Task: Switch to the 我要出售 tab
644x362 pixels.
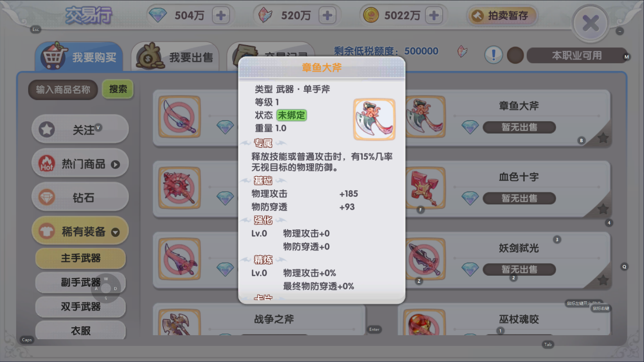Action: coord(175,57)
